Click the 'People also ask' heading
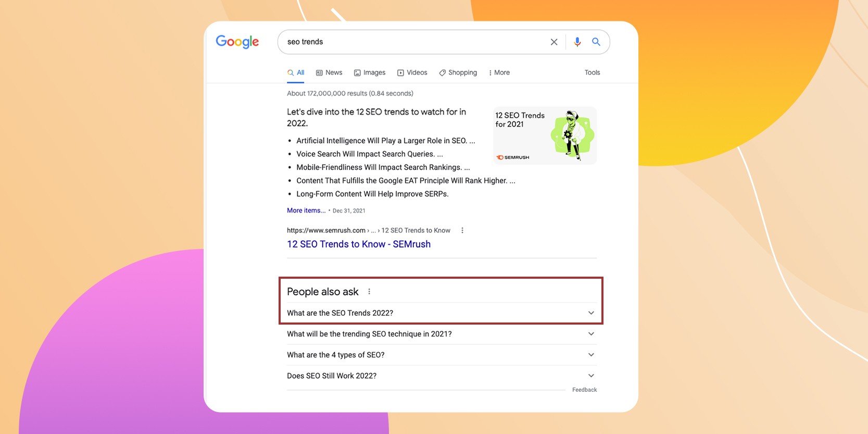This screenshot has height=434, width=868. click(323, 292)
